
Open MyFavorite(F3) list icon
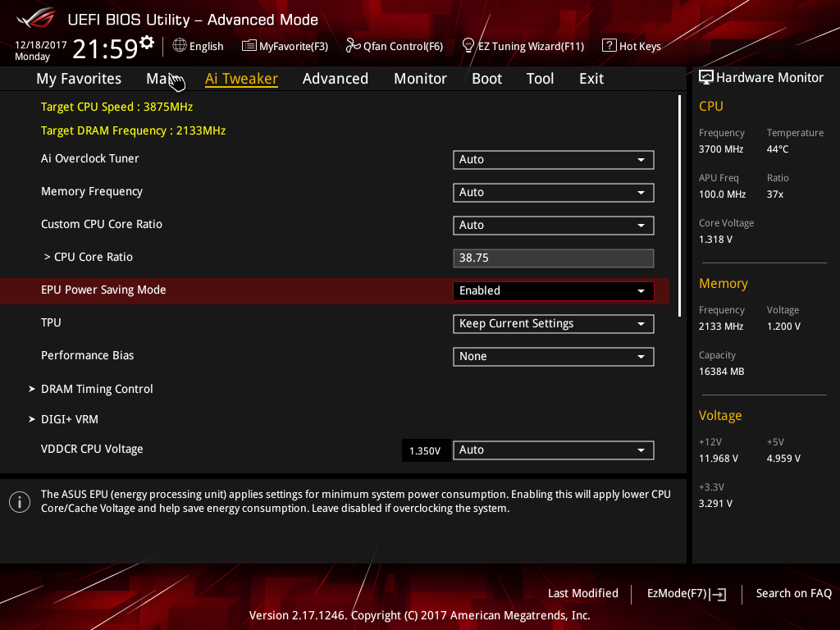pos(249,46)
